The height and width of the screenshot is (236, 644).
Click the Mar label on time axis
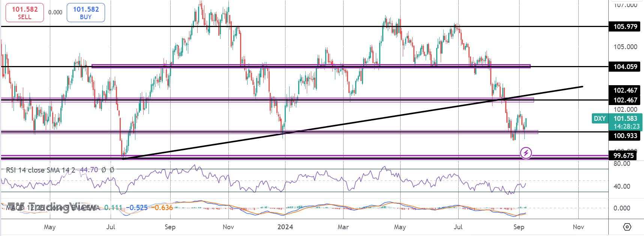343,227
